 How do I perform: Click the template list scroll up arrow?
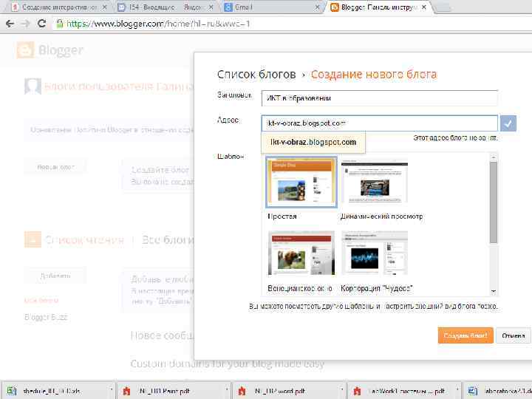tap(494, 157)
